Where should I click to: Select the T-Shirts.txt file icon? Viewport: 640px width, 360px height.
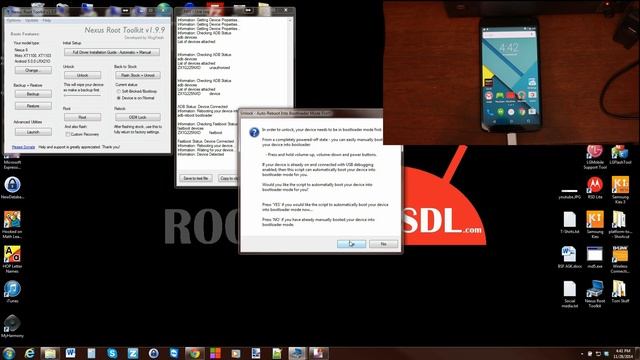coord(569,222)
